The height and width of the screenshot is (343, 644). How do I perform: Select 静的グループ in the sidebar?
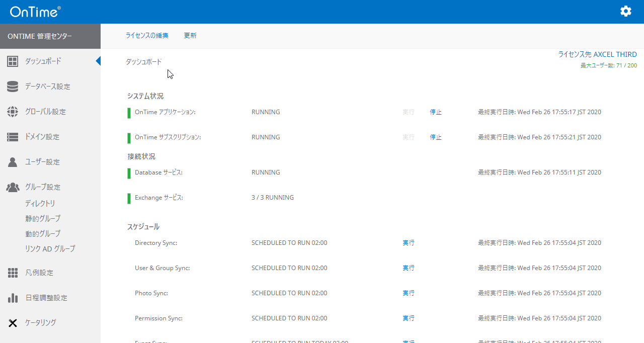(x=43, y=219)
